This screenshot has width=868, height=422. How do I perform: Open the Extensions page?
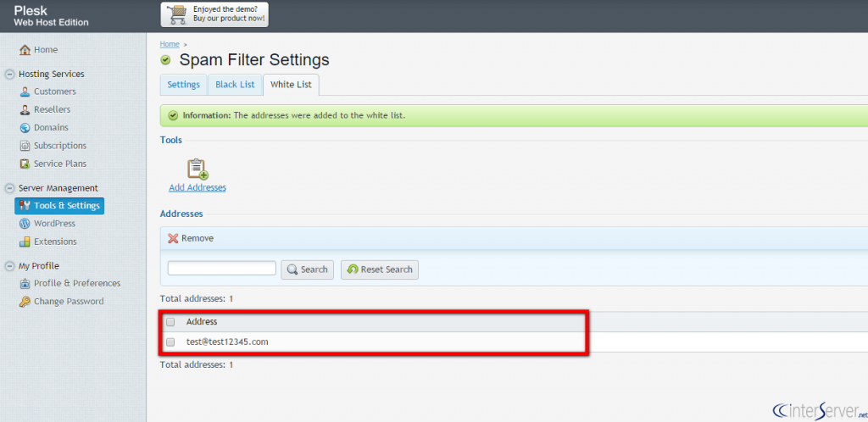[55, 242]
